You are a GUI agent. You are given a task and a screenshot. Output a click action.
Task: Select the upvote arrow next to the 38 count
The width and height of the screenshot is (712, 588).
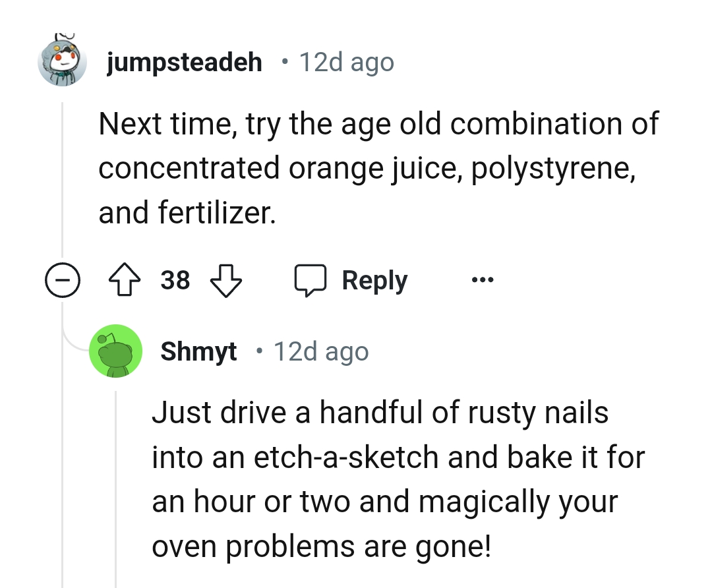pos(125,279)
